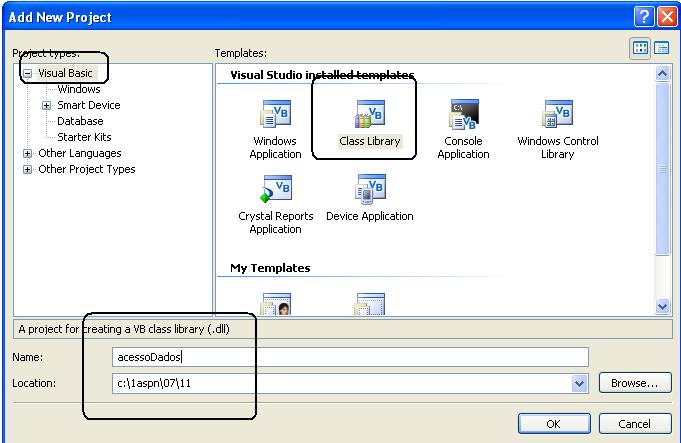Click the Windows Application label
This screenshot has width=681, height=443.
point(275,148)
